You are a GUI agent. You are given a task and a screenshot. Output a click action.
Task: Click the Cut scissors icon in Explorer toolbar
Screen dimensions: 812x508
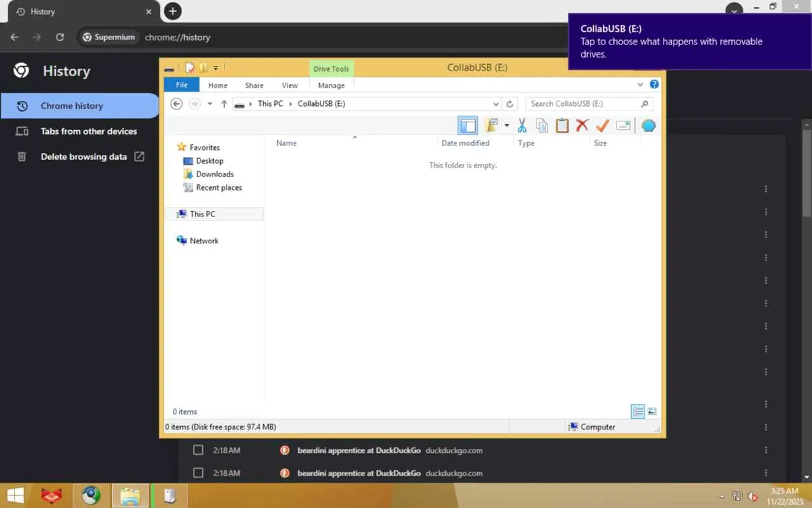pyautogui.click(x=522, y=126)
